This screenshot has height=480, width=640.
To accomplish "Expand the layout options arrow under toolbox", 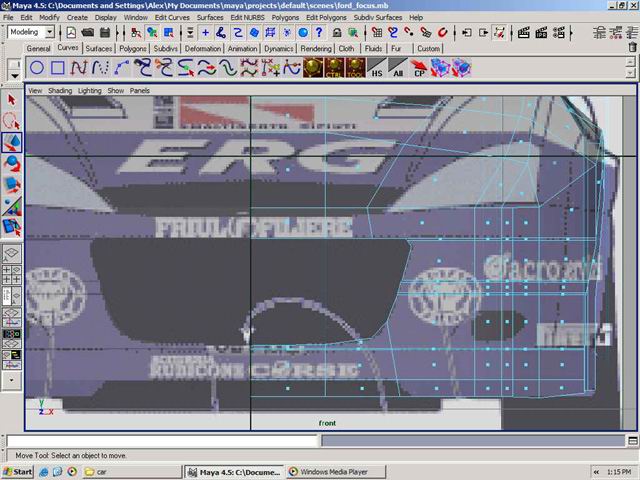I will pyautogui.click(x=12, y=380).
